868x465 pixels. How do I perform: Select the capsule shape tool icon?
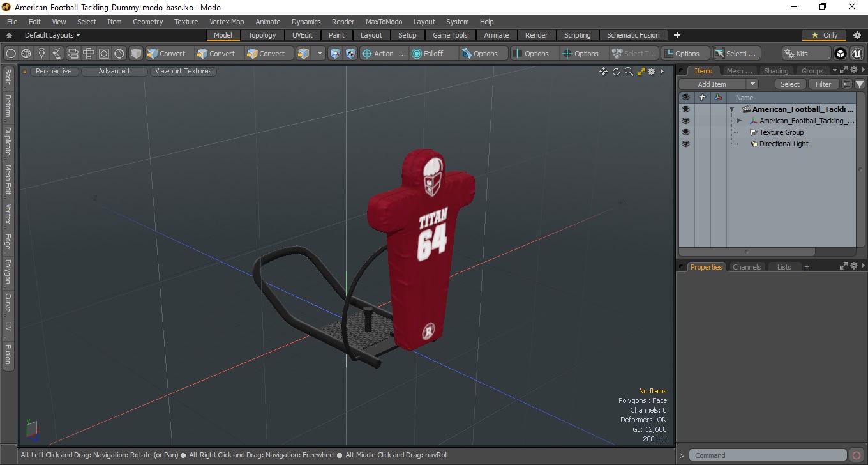click(x=73, y=54)
